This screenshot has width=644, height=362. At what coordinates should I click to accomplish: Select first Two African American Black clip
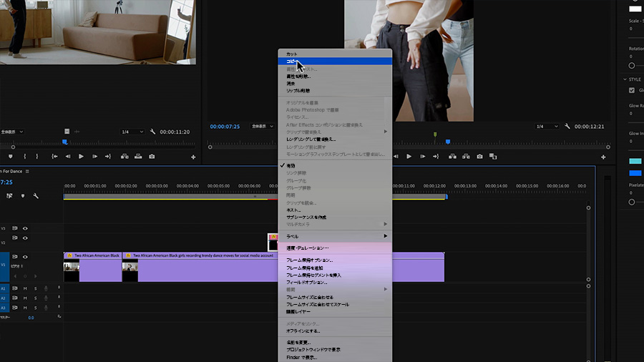point(93,267)
